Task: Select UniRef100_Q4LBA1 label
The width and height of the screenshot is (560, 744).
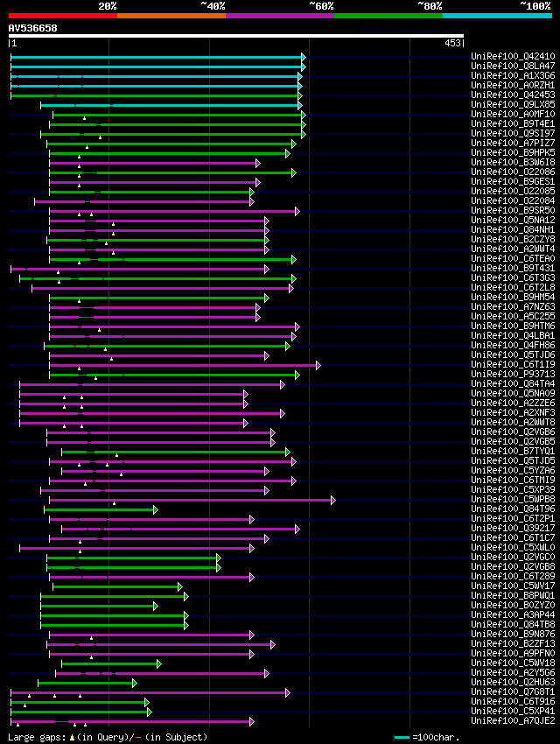Action: [513, 335]
